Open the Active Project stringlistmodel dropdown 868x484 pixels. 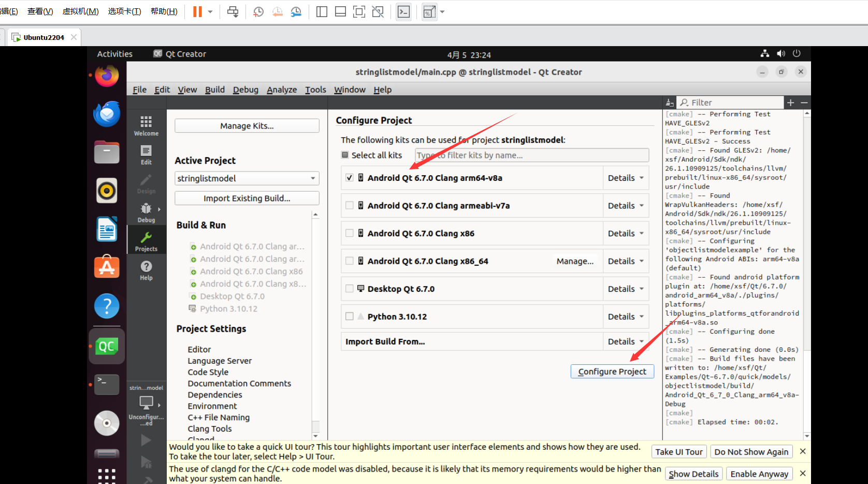pyautogui.click(x=247, y=178)
